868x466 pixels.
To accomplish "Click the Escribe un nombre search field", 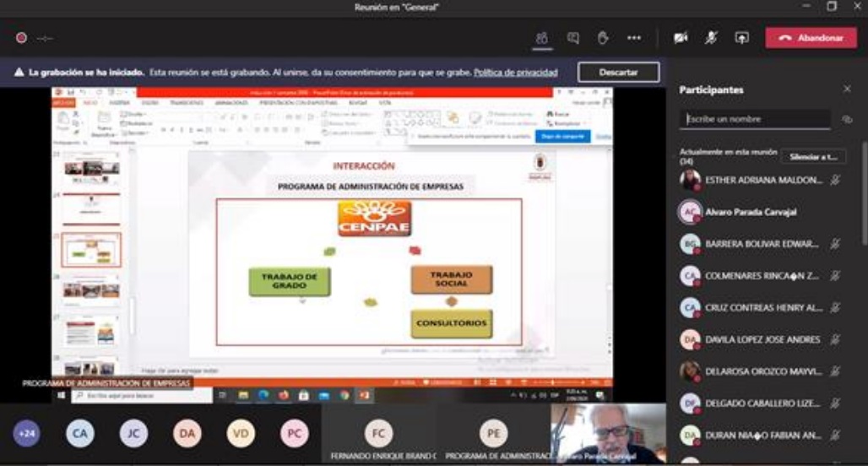I will [x=754, y=120].
